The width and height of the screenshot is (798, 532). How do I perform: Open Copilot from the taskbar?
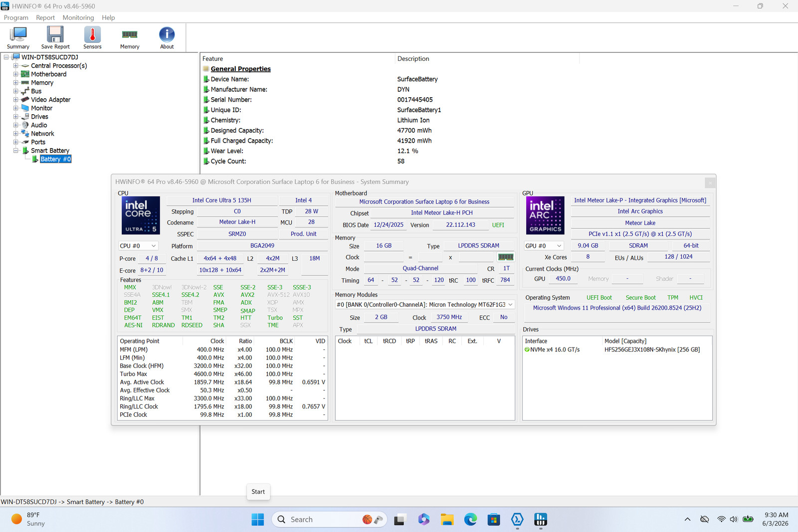424,520
